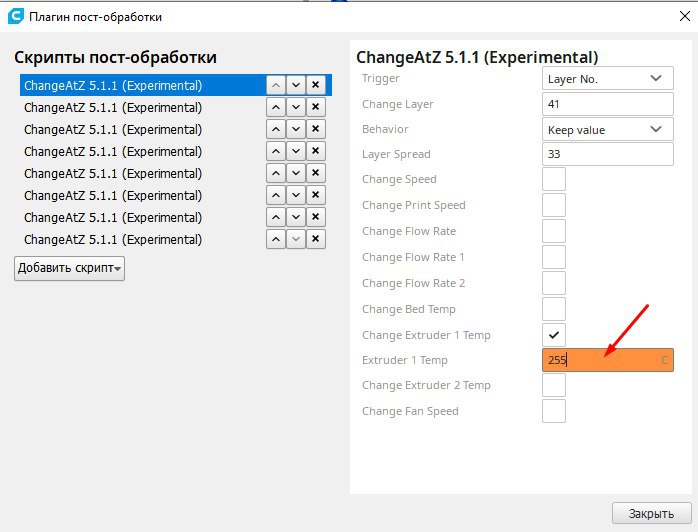Enable the Change Speed checkbox
Image resolution: width=698 pixels, height=532 pixels.
(554, 179)
